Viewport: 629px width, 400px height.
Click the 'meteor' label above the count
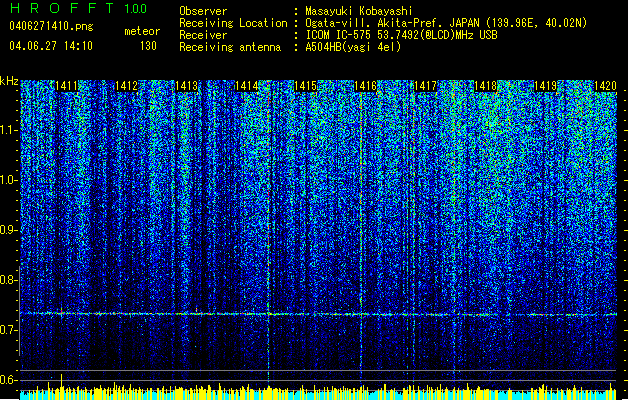pyautogui.click(x=142, y=31)
